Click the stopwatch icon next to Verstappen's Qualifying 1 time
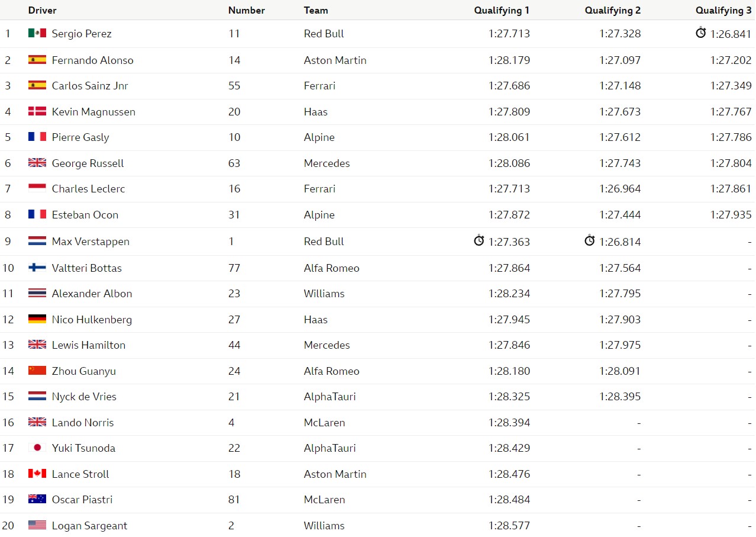 pos(479,240)
